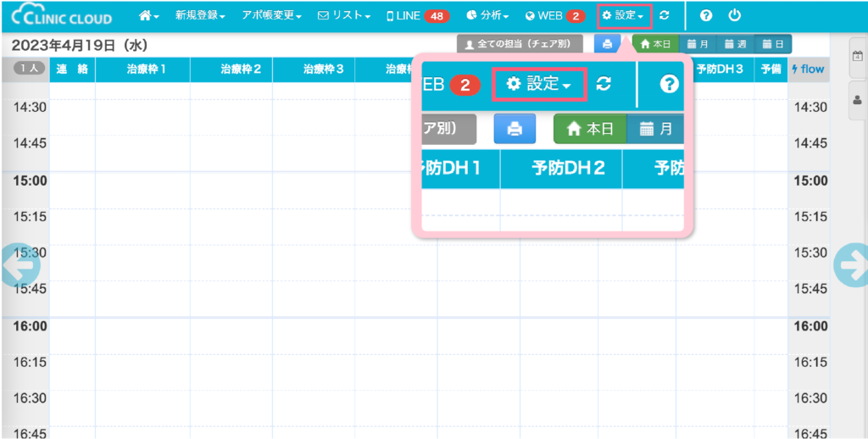Click the power logout icon
868x439 pixels.
pos(734,16)
